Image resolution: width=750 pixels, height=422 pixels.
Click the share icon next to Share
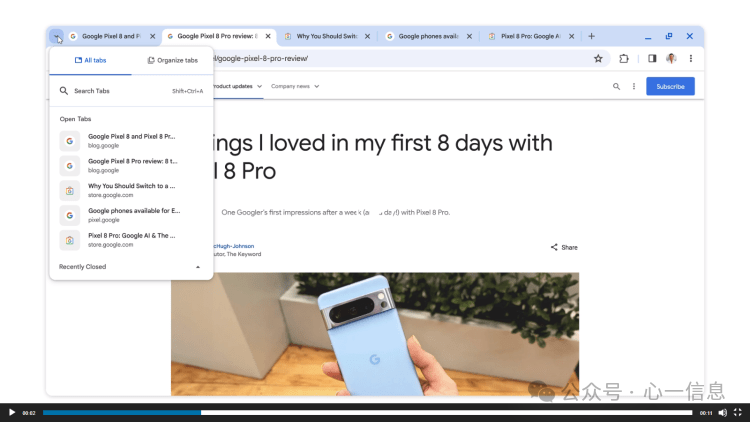pos(554,247)
